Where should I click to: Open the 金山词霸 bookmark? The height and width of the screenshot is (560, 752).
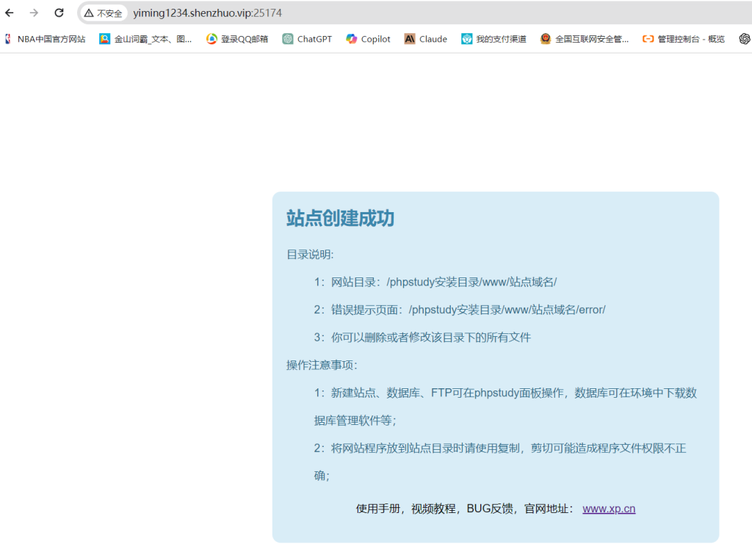tap(145, 39)
